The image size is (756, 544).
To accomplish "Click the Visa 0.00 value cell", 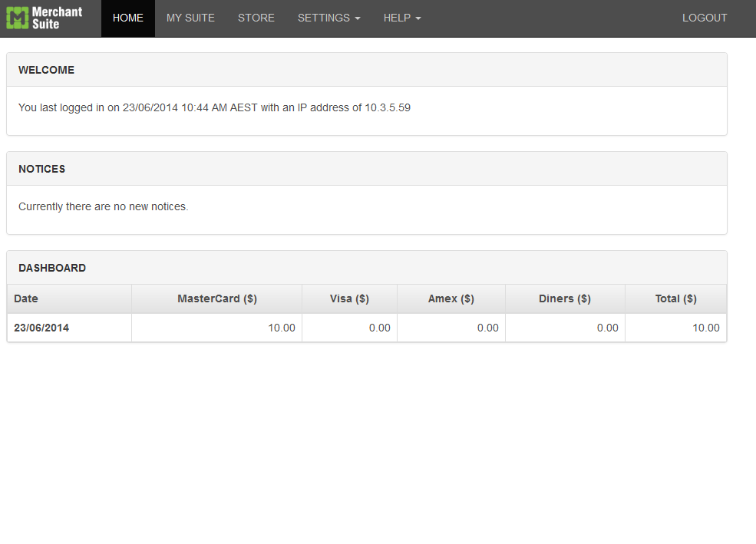I will (x=349, y=328).
